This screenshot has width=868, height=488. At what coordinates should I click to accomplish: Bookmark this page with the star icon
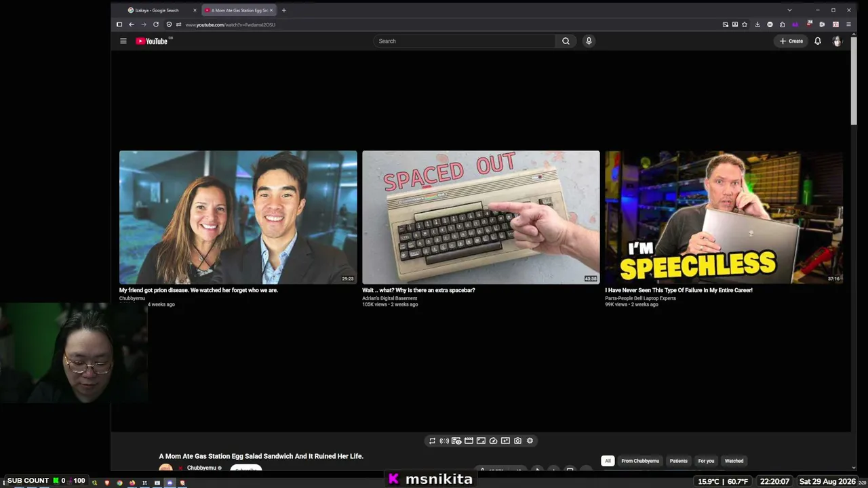[x=745, y=24]
